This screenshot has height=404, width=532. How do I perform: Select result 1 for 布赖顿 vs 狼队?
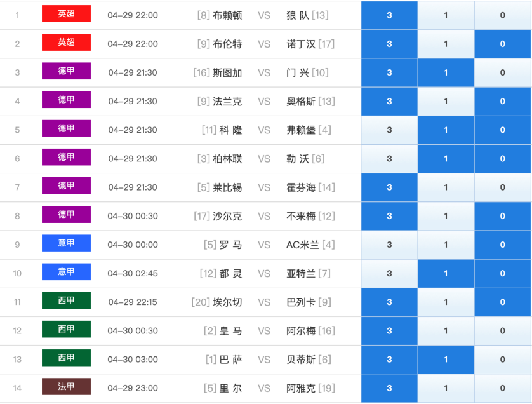click(446, 15)
